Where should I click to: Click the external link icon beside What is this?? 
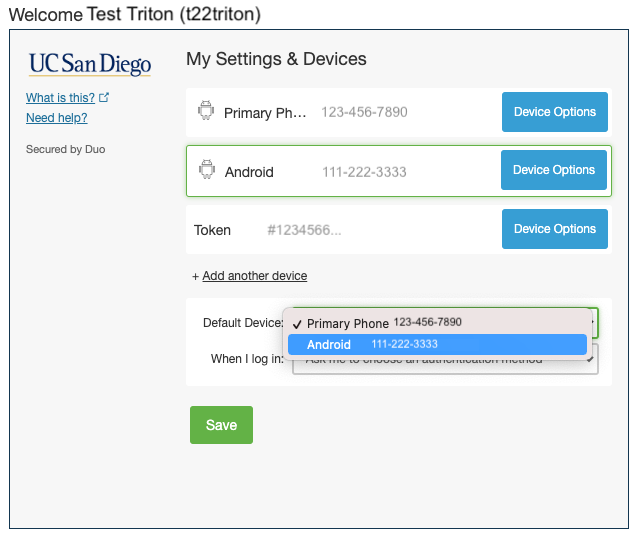point(104,98)
